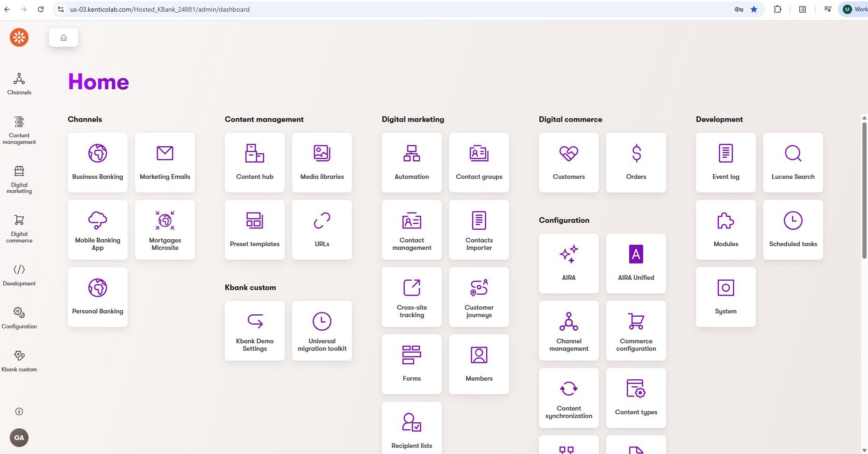
Task: Open the Event log tile
Action: [726, 162]
